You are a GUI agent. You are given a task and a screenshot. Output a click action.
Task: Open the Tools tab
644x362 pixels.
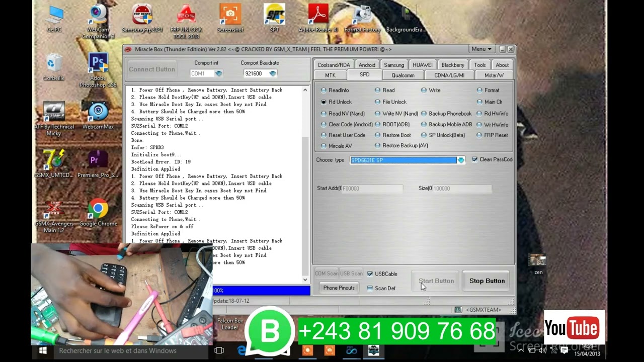pos(480,65)
